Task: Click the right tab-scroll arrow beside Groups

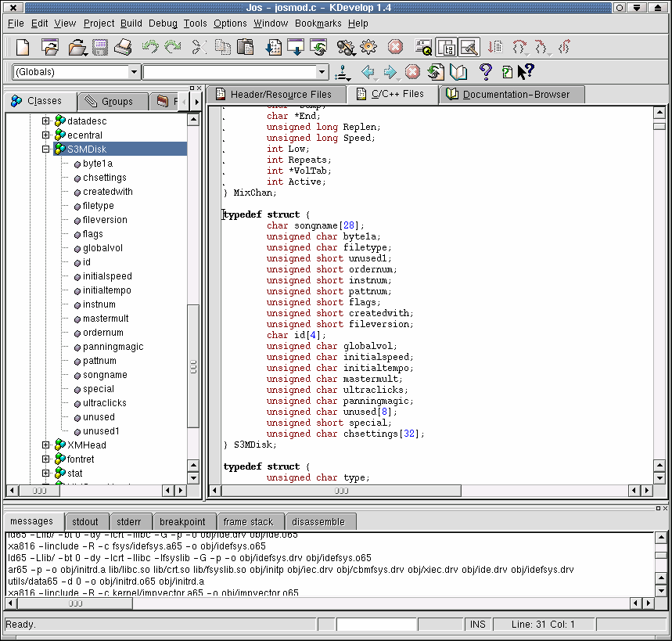Action: (196, 102)
